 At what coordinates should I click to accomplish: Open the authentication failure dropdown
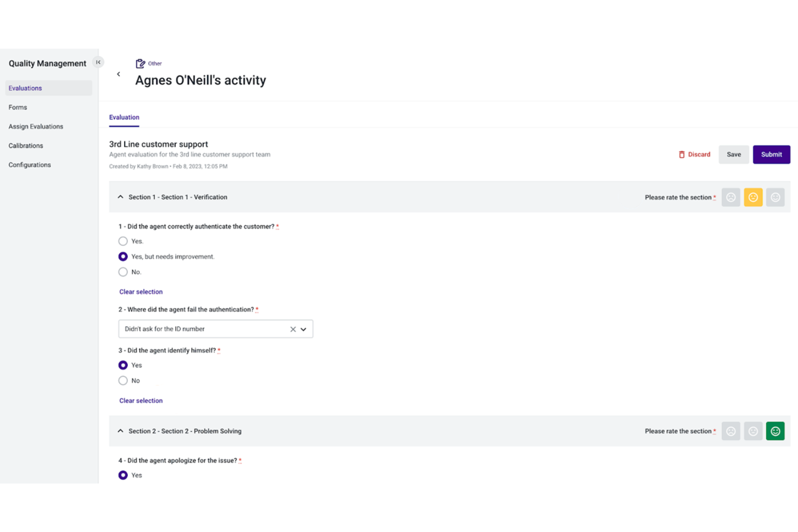(304, 329)
